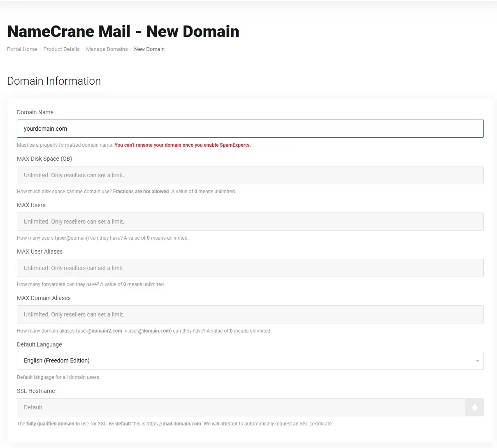Navigate to Manage Domains via breadcrumb
The image size is (497, 448).
(107, 49)
